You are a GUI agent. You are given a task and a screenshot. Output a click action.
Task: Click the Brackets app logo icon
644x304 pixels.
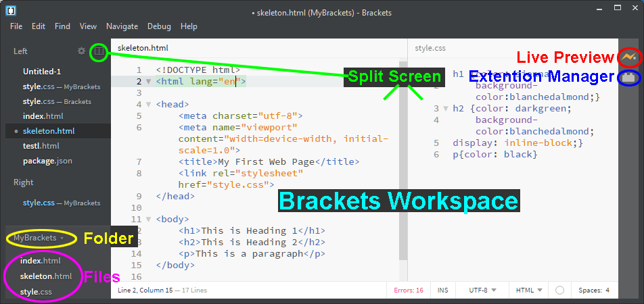11,11
